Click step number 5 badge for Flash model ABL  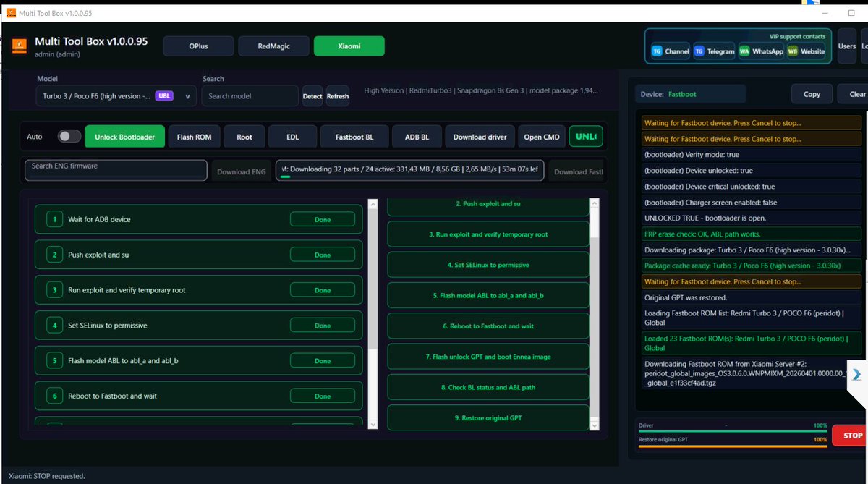click(x=54, y=360)
